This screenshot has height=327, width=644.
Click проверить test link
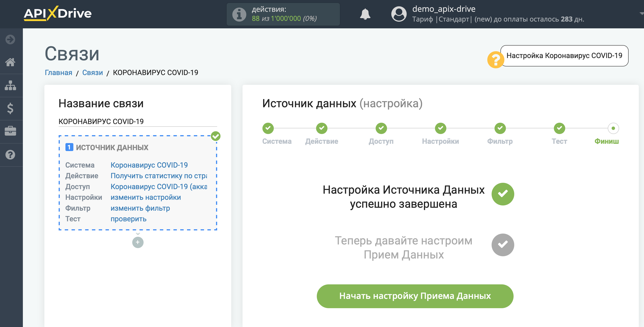(x=128, y=219)
